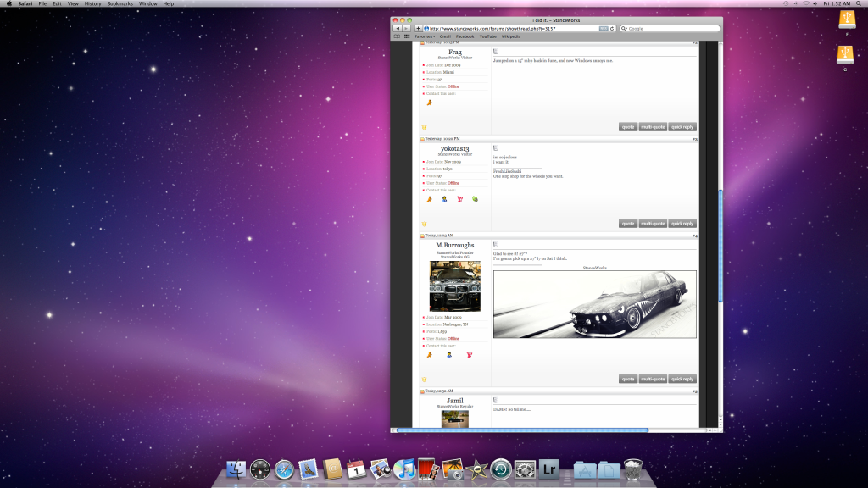Click the vertical scrollbar thumb in Safari
868x488 pixels.
pos(721,247)
